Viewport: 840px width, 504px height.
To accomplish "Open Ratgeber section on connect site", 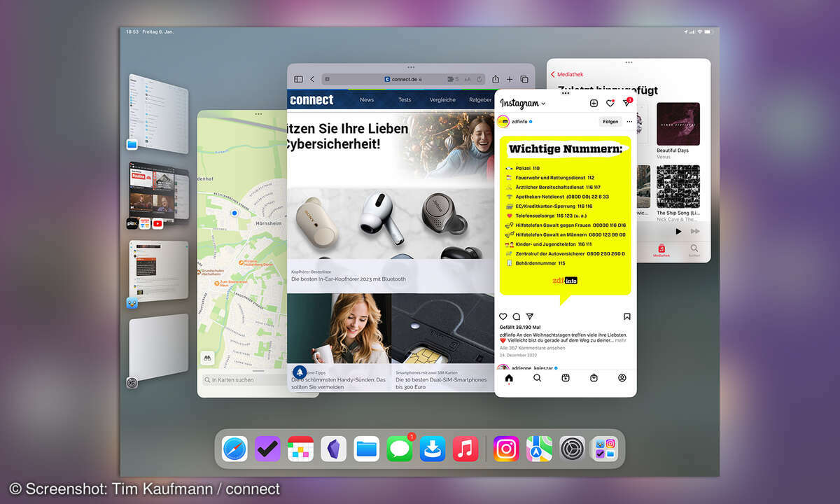I will coord(480,99).
